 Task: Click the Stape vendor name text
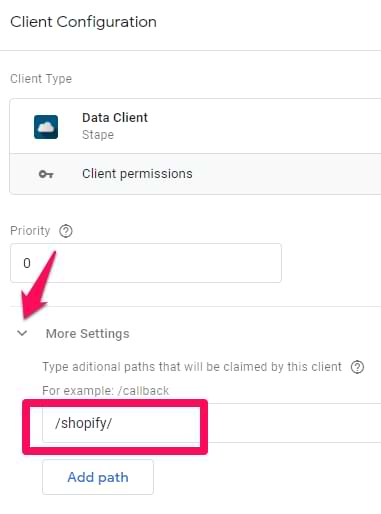98,135
